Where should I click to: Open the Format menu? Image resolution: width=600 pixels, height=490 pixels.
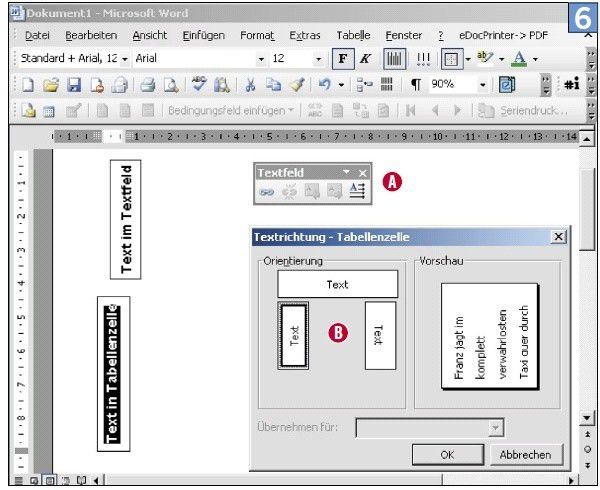pyautogui.click(x=257, y=36)
